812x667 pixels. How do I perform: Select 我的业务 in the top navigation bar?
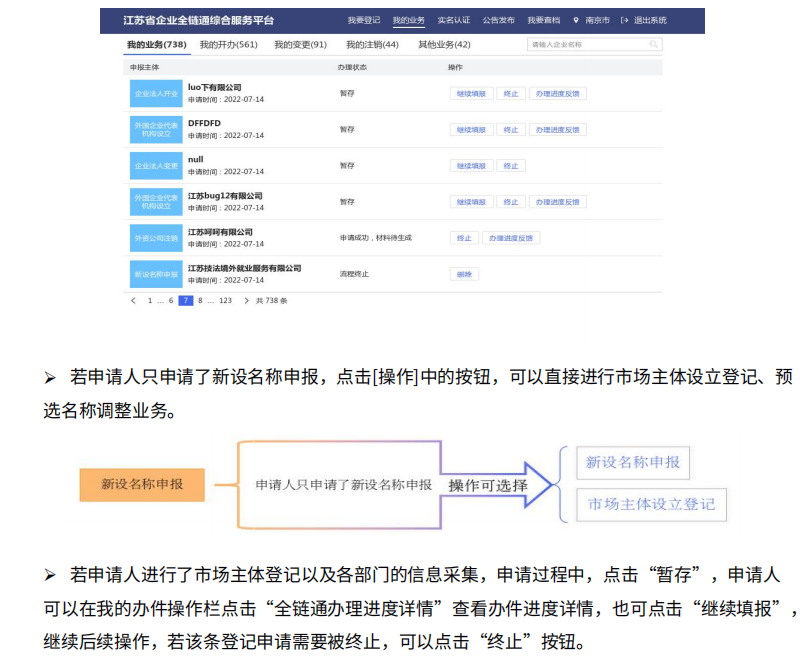pos(409,20)
